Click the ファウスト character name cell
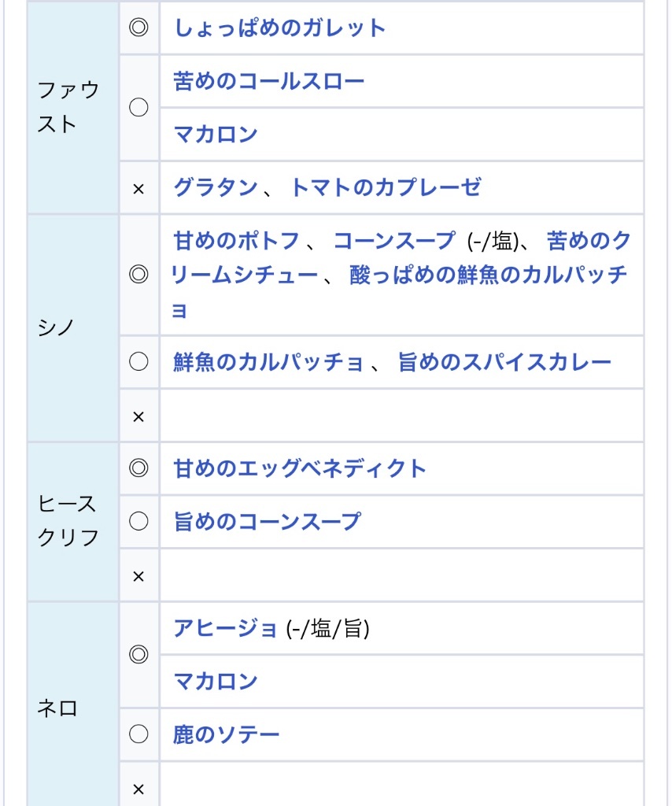 tap(73, 107)
